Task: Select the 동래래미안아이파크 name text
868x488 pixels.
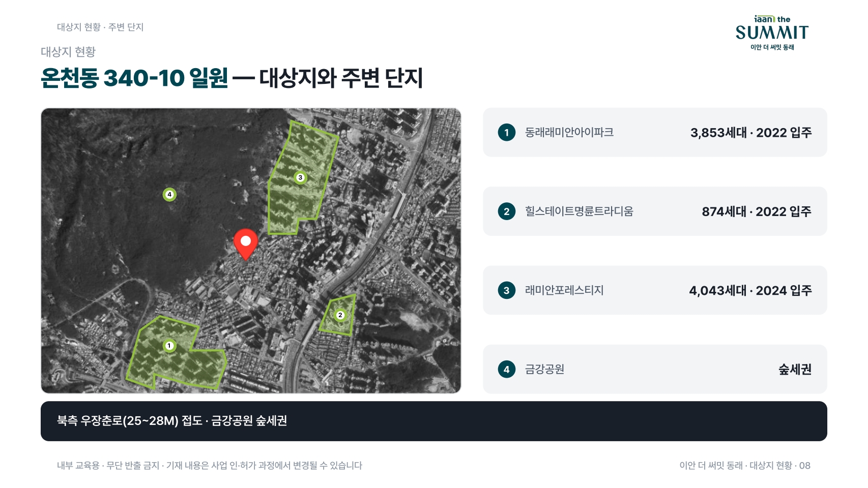Action: pos(569,132)
